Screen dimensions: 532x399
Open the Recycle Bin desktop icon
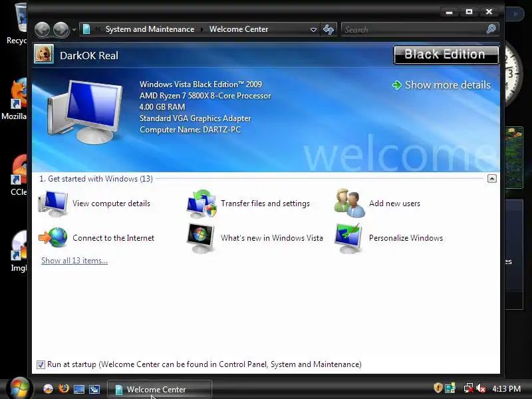pos(17,24)
